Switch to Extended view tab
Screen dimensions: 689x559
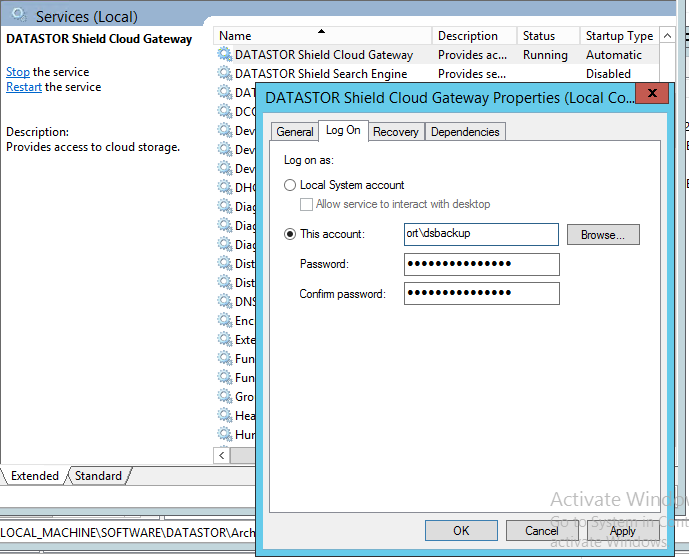point(35,476)
